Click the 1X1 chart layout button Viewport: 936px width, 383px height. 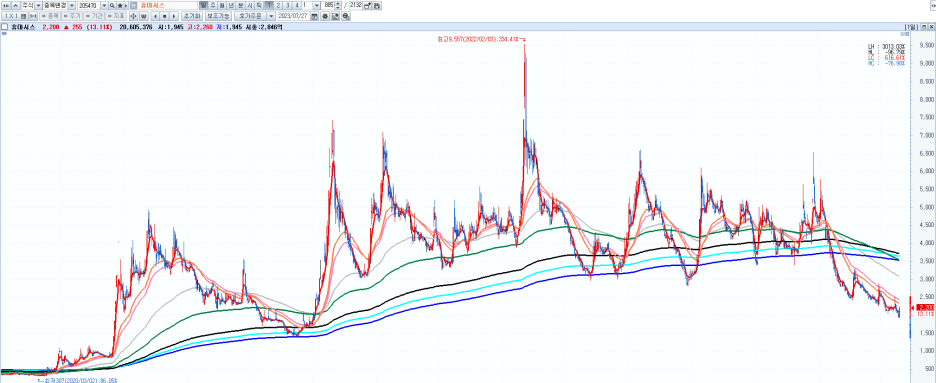click(x=15, y=16)
